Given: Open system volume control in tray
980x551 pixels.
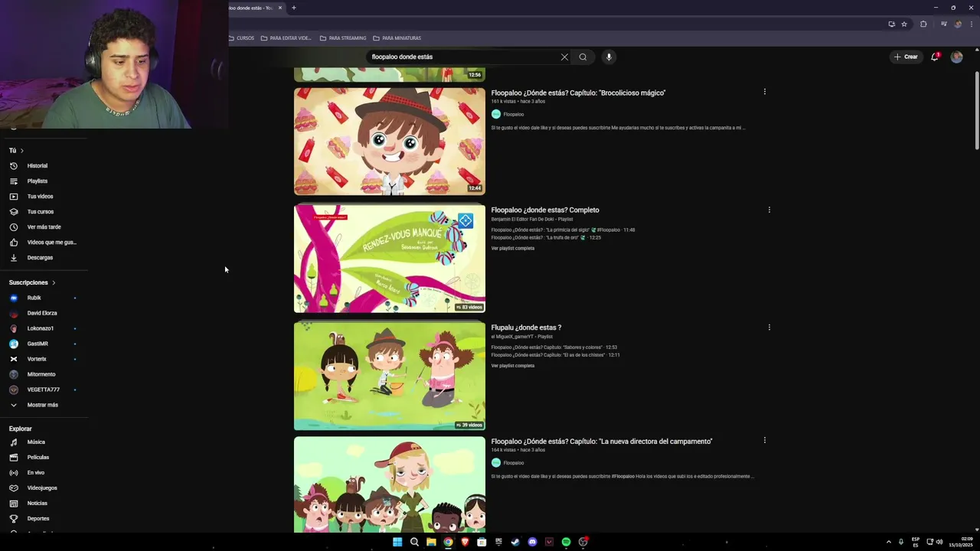Looking at the screenshot, I should (939, 542).
